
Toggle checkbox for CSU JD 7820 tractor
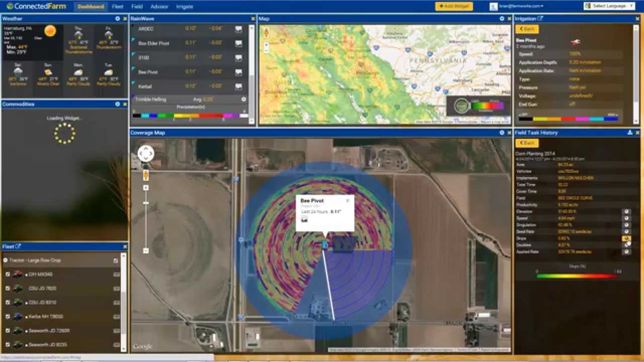click(8, 288)
